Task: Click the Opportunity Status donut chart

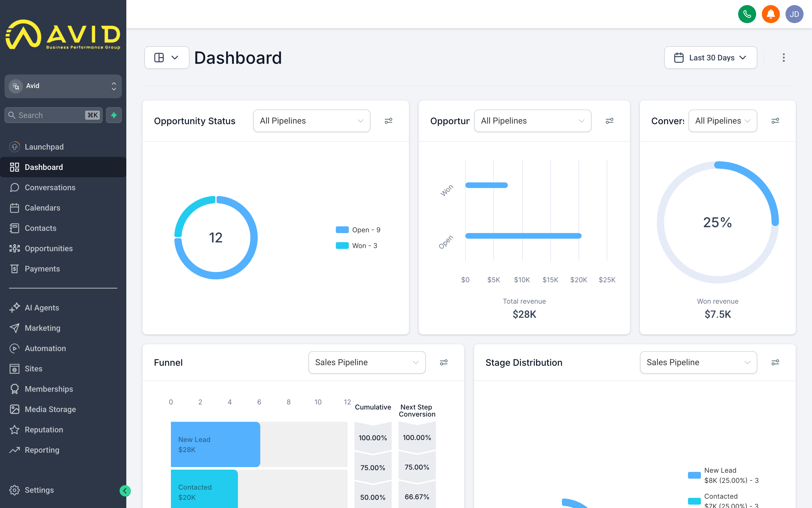Action: 216,238
